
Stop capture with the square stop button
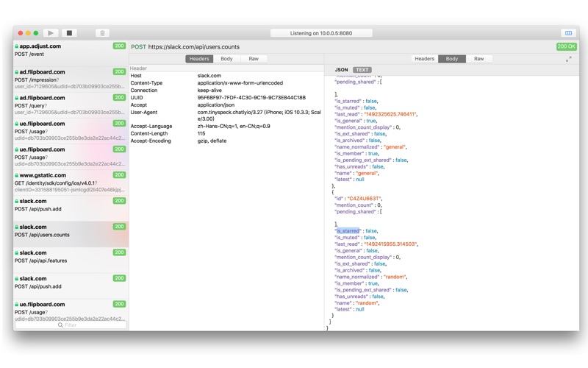pyautogui.click(x=69, y=33)
